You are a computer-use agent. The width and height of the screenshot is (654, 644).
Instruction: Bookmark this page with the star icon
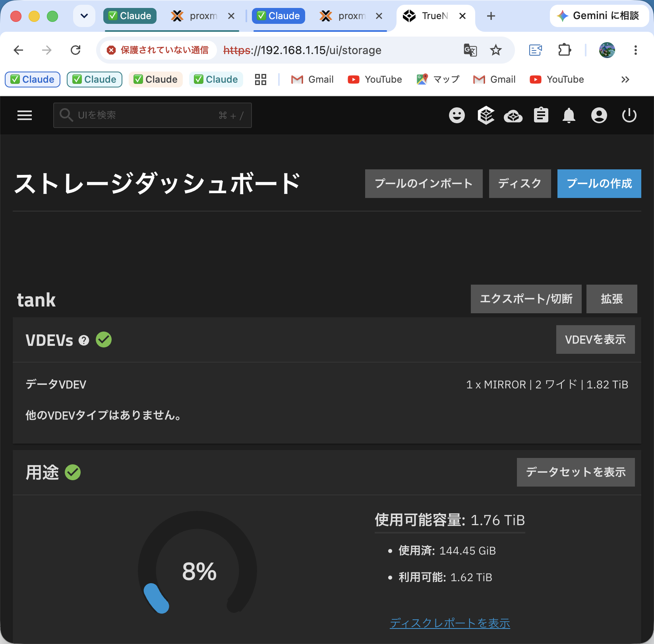click(496, 50)
